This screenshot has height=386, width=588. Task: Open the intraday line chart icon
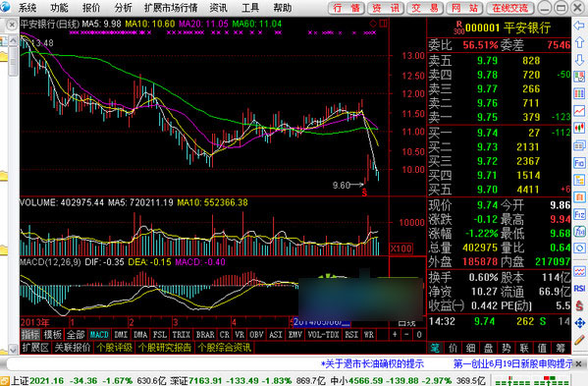pos(579,111)
